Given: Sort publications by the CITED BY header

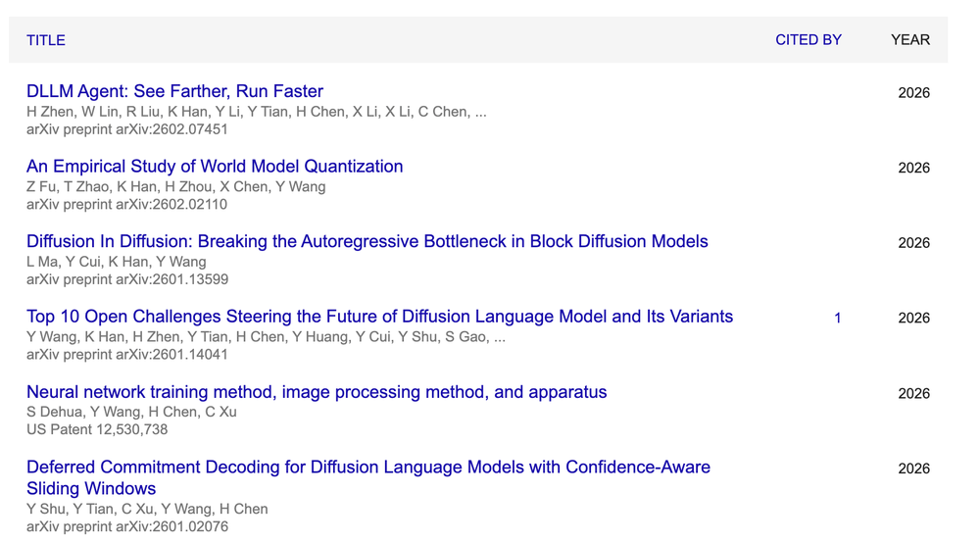Looking at the screenshot, I should click(808, 40).
